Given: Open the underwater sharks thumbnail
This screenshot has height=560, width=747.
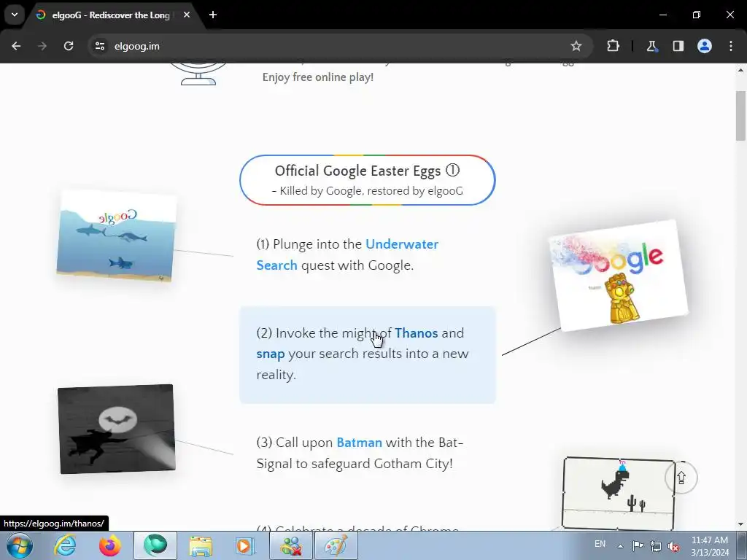Looking at the screenshot, I should coord(116,236).
